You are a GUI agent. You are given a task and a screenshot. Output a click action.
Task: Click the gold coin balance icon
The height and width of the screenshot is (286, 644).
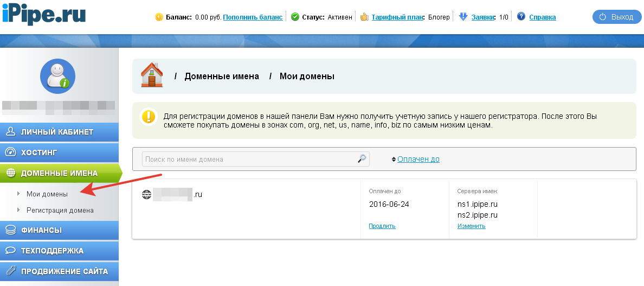(159, 17)
